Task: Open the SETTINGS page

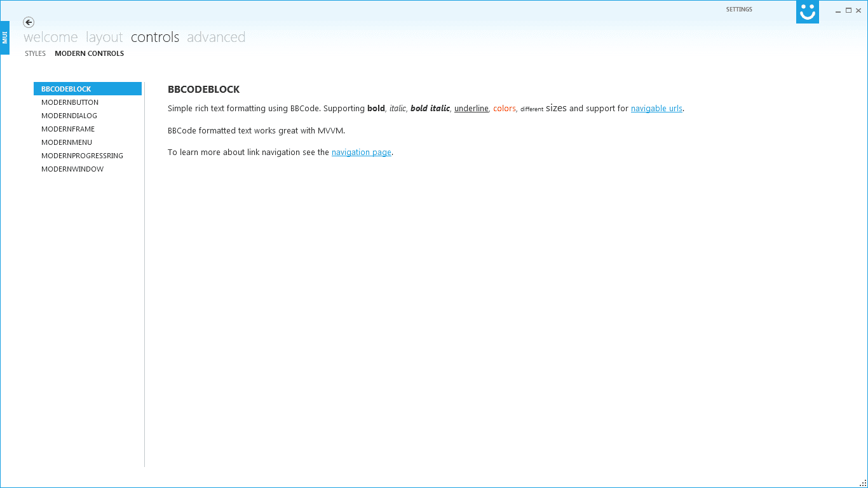Action: click(x=739, y=9)
